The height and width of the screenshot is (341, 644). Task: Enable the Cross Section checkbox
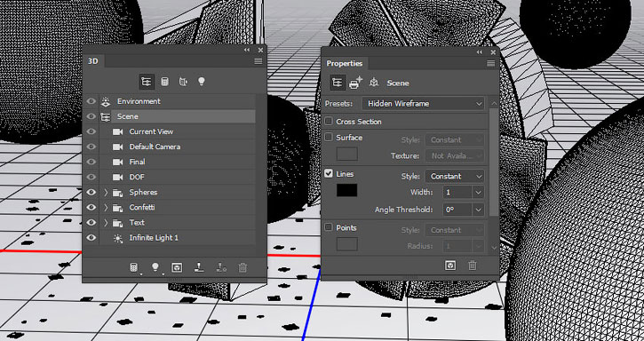click(x=329, y=121)
